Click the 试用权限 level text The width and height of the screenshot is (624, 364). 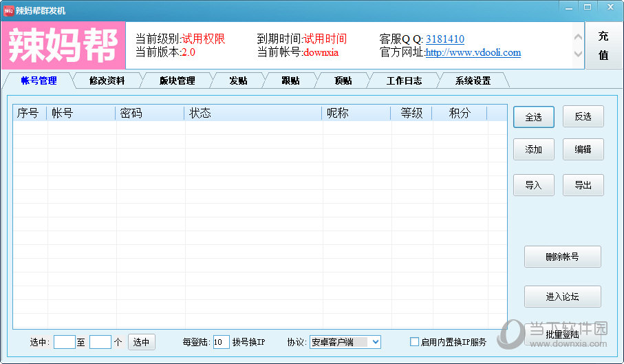pyautogui.click(x=204, y=39)
